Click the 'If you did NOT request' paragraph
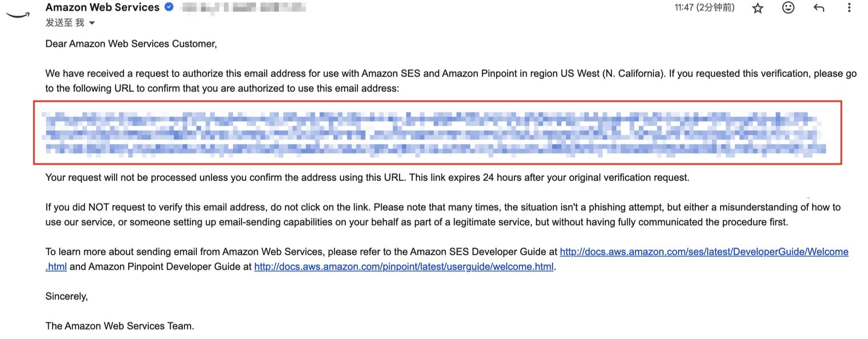 (443, 214)
